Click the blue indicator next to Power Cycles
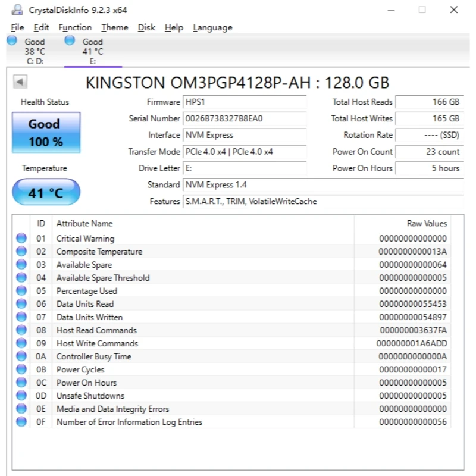The width and height of the screenshot is (476, 476). point(21,369)
